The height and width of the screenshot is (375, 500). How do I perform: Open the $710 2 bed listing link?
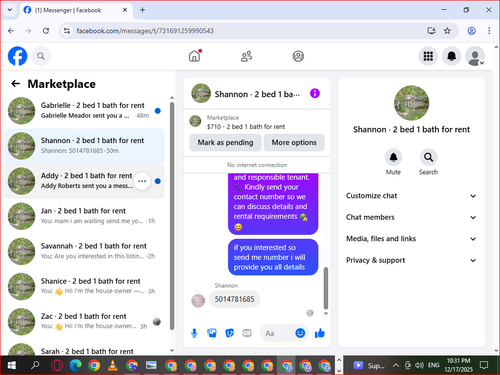[246, 127]
